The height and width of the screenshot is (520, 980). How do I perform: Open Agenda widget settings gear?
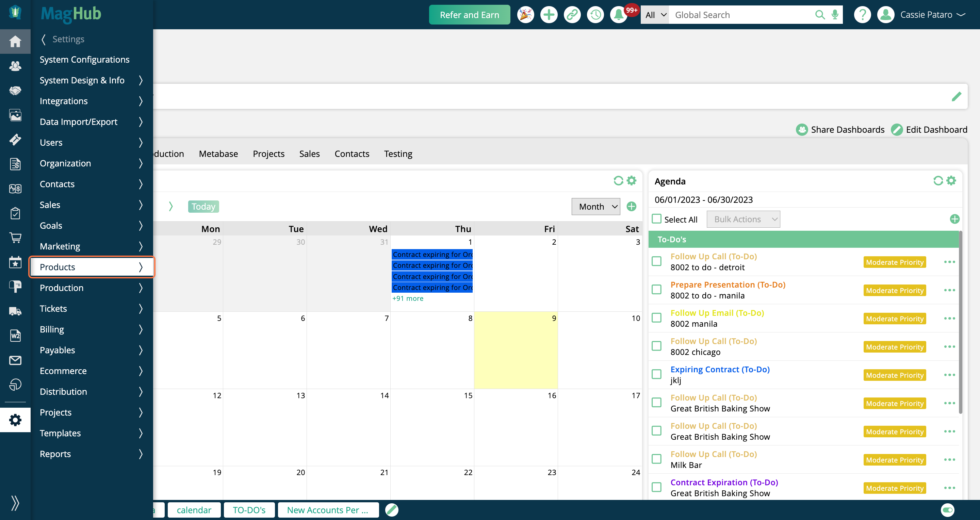tap(951, 181)
